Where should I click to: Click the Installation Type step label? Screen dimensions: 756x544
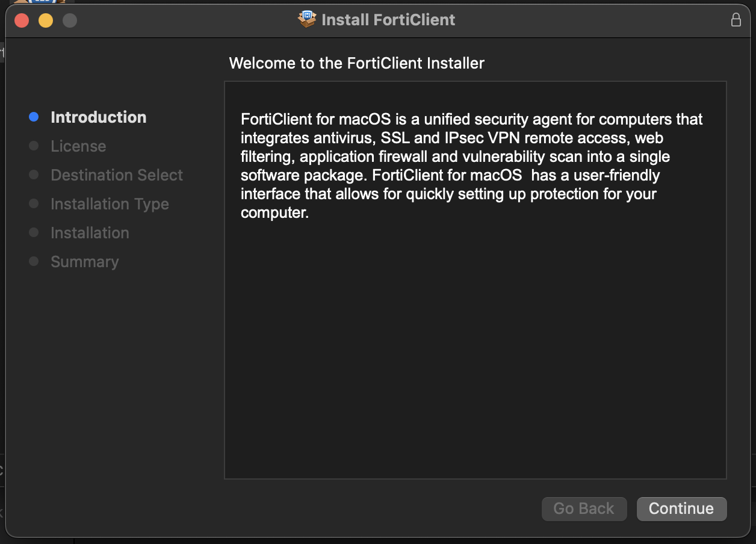tap(110, 204)
